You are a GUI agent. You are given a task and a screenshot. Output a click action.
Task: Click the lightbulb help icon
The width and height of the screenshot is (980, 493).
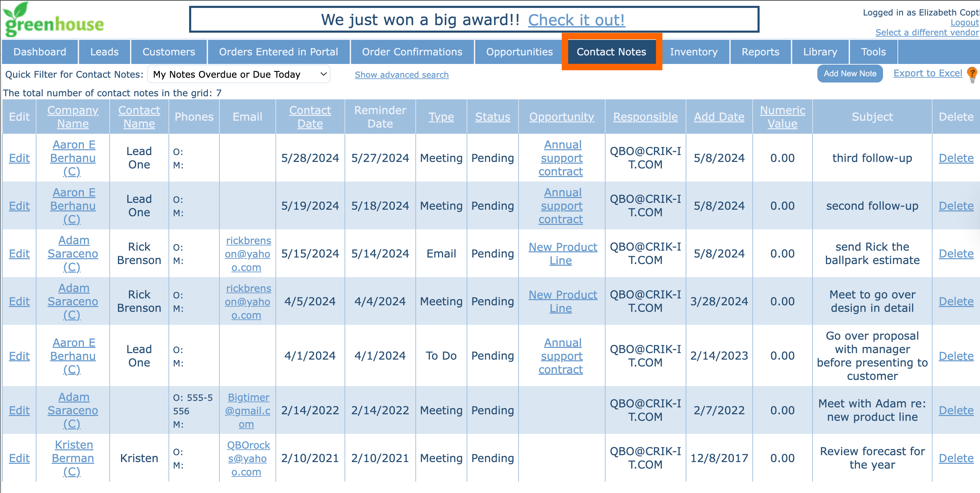[972, 74]
